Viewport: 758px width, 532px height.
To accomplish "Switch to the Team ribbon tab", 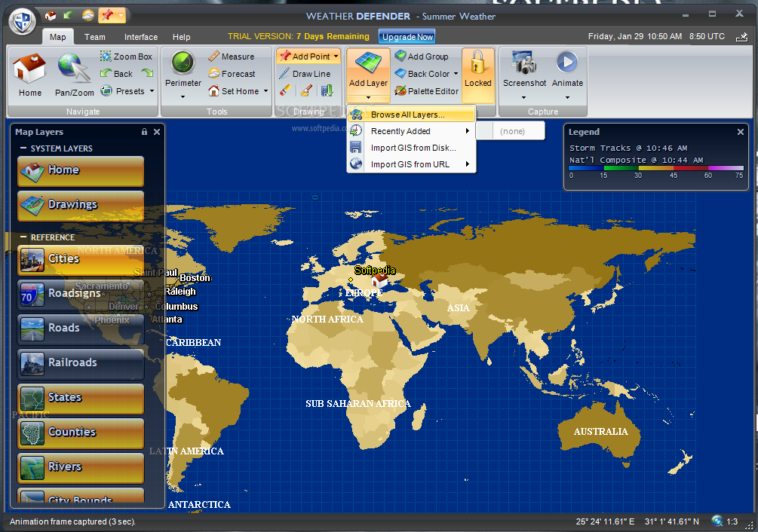I will [95, 37].
